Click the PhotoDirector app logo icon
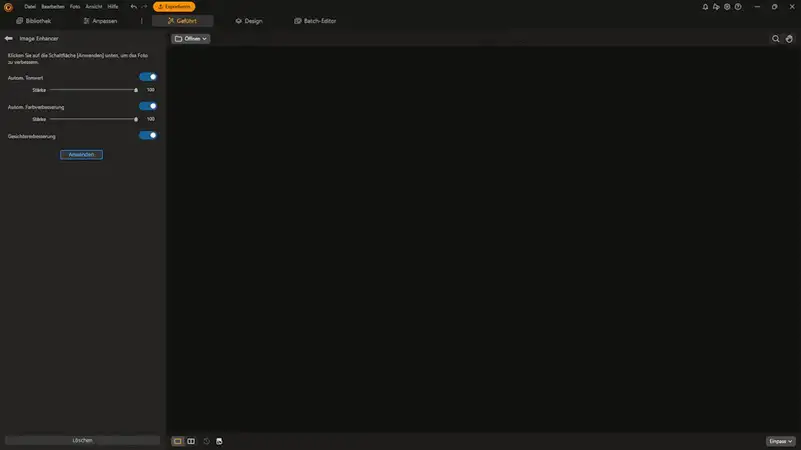This screenshot has width=801, height=450. (x=8, y=7)
